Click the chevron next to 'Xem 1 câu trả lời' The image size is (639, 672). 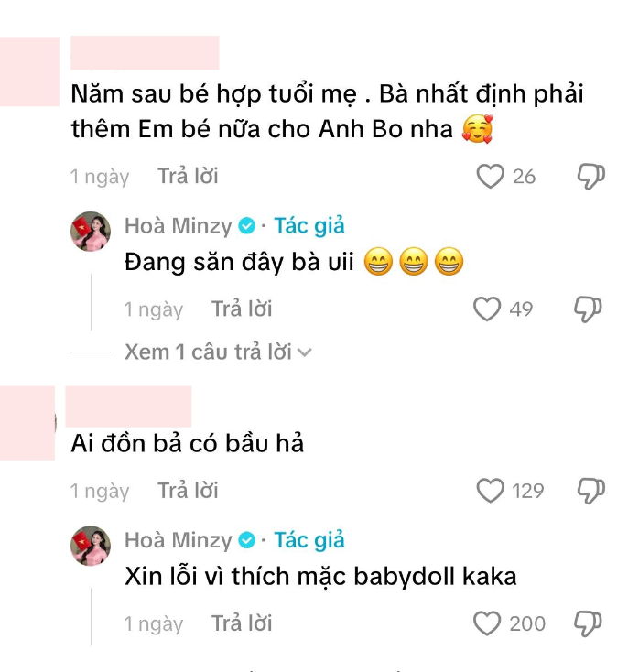coord(304,352)
